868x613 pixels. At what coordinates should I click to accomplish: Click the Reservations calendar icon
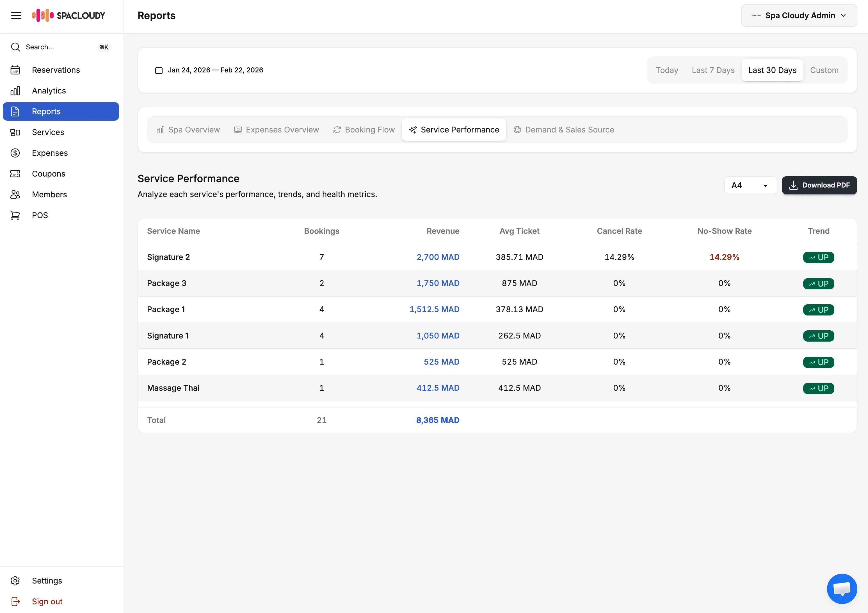pyautogui.click(x=15, y=70)
